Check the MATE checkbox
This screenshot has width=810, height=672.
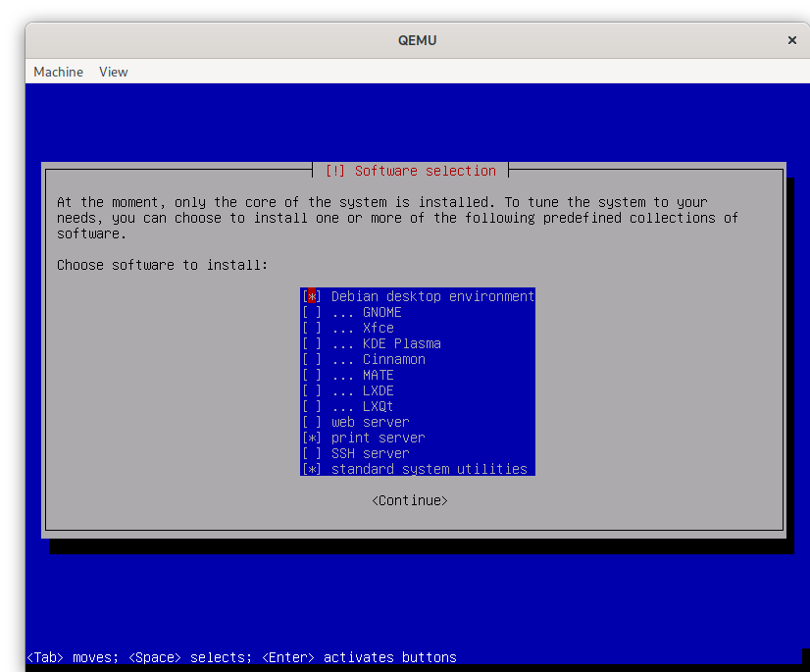[312, 375]
